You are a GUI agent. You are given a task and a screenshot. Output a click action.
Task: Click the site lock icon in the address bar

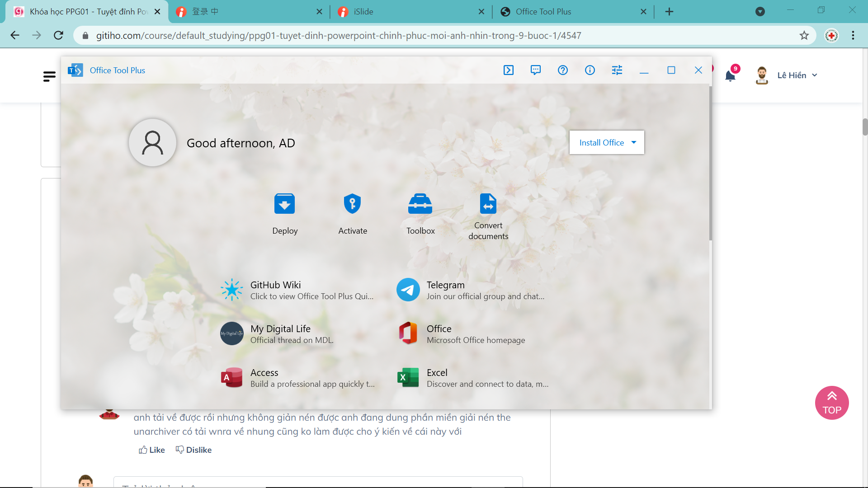pyautogui.click(x=85, y=35)
